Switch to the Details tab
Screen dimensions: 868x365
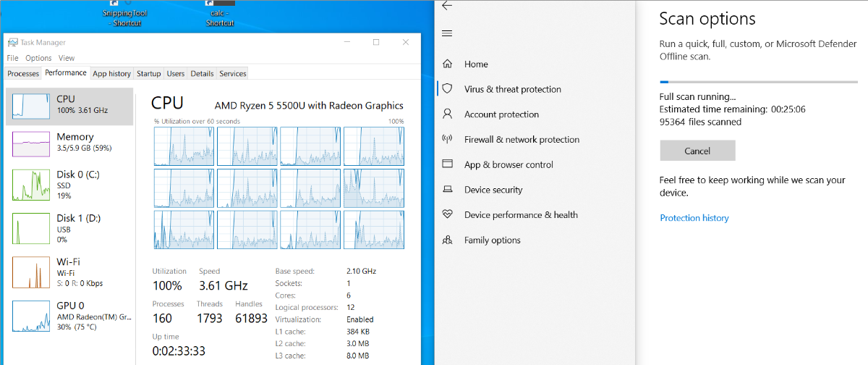point(202,74)
